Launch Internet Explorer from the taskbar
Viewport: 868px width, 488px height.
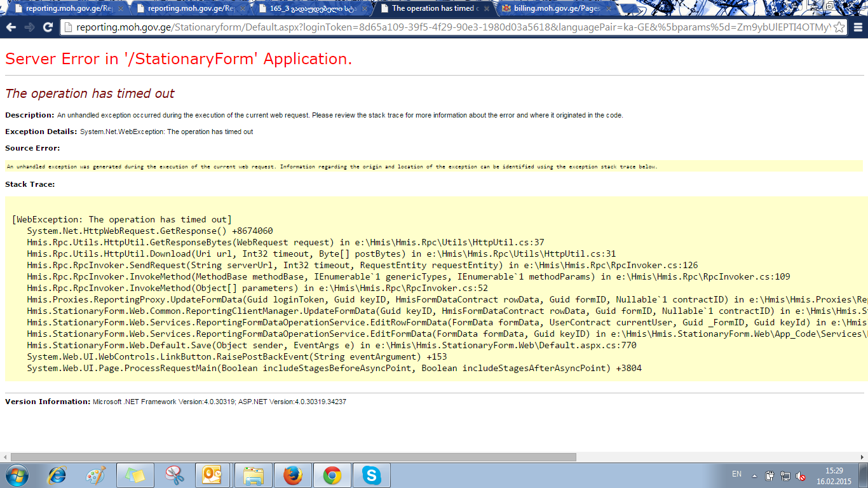coord(57,475)
